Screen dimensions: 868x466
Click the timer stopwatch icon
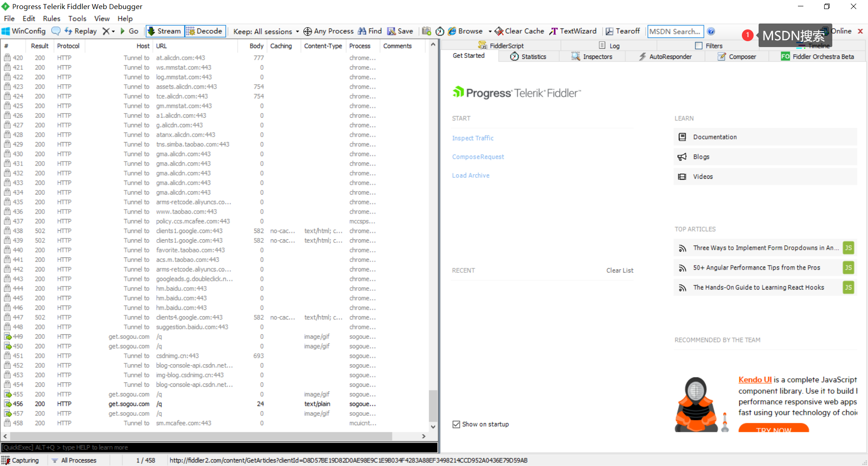coord(440,31)
